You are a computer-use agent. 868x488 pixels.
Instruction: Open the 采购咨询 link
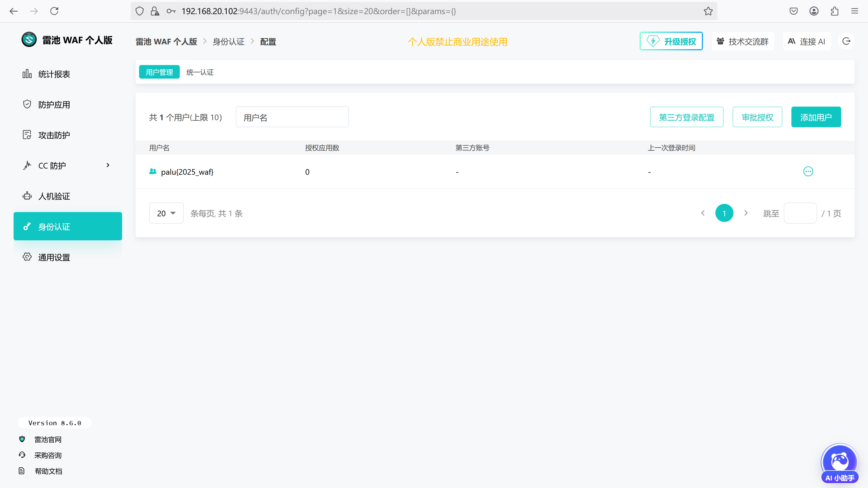click(48, 455)
